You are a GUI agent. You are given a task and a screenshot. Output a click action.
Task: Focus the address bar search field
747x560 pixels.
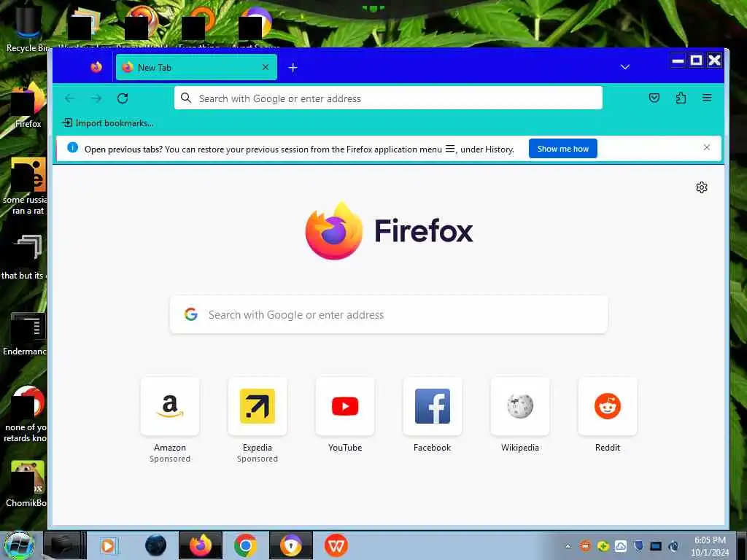click(x=388, y=98)
